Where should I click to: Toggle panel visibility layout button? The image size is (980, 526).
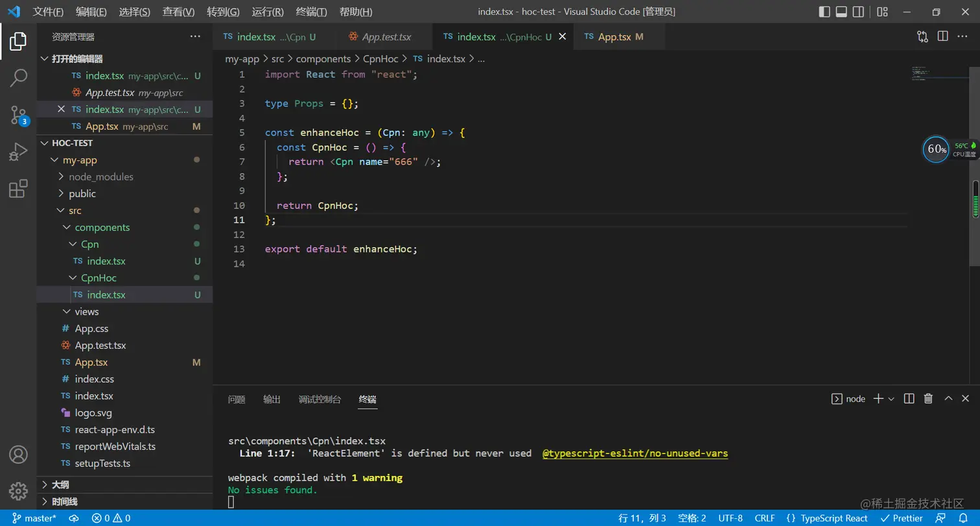click(841, 12)
